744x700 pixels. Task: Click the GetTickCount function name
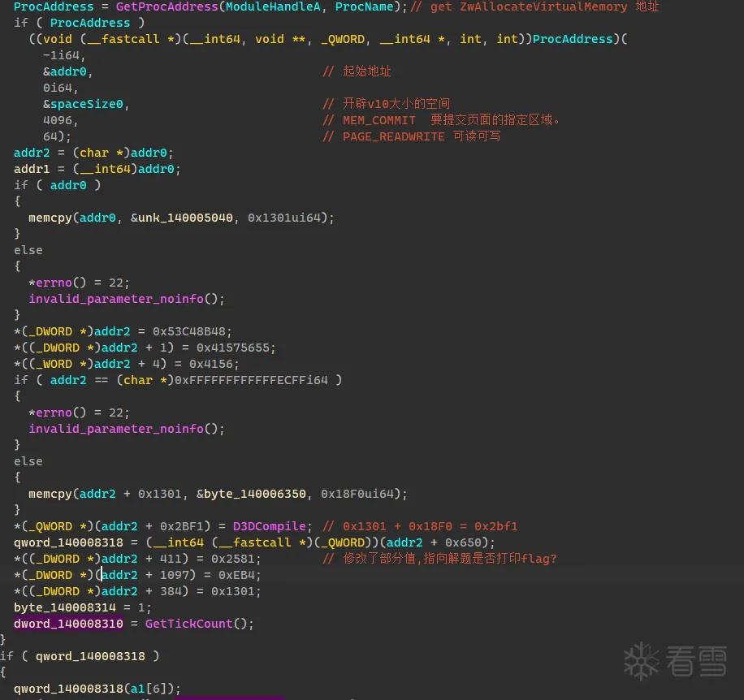tap(189, 624)
